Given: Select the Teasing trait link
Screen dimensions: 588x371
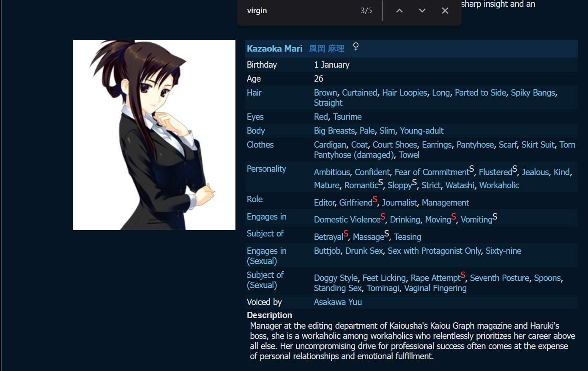Looking at the screenshot, I should tap(407, 237).
